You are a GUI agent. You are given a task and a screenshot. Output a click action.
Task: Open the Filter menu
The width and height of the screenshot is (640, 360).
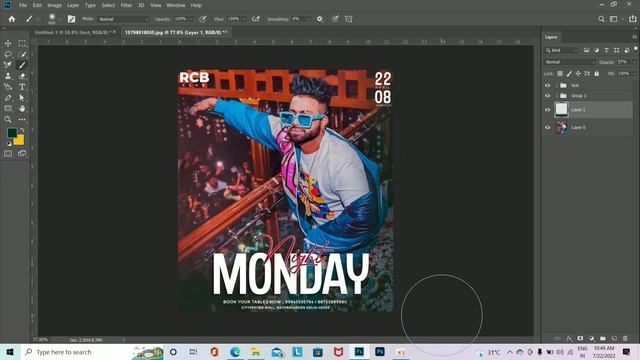point(126,5)
